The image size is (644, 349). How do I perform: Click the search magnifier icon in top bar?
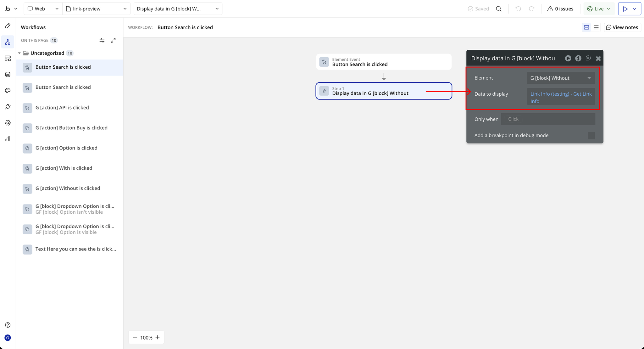click(x=499, y=9)
